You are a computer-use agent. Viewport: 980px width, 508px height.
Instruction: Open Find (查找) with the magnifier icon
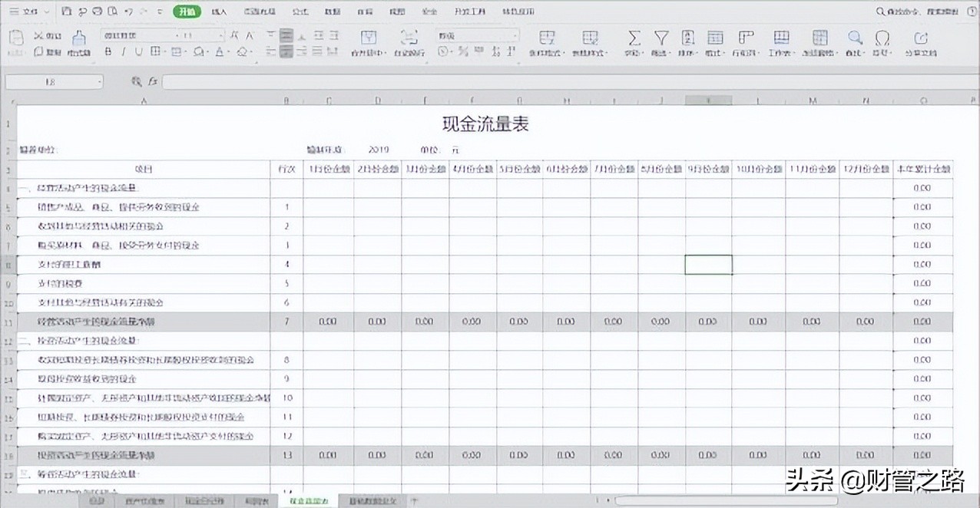coord(854,38)
